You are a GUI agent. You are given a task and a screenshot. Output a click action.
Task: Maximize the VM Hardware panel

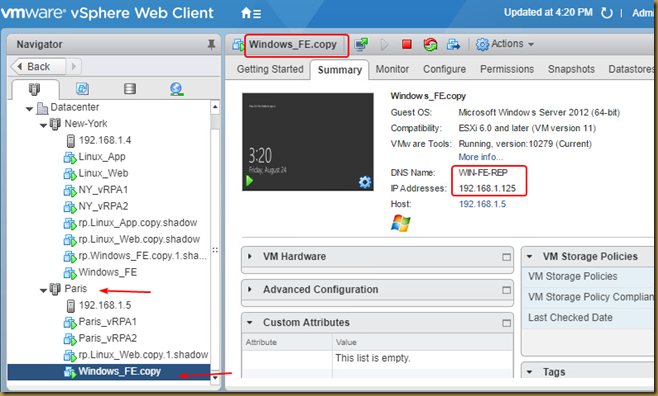pyautogui.click(x=507, y=257)
